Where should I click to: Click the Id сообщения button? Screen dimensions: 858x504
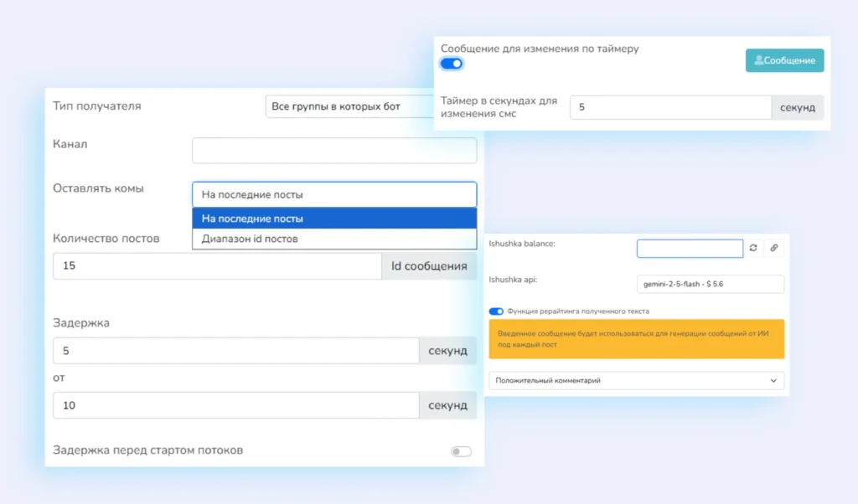click(x=429, y=265)
